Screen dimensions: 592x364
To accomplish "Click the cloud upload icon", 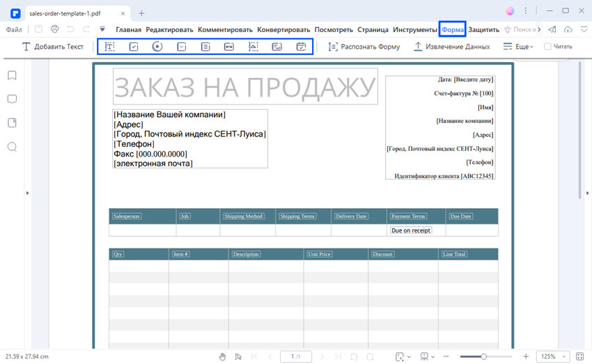I will pos(568,29).
